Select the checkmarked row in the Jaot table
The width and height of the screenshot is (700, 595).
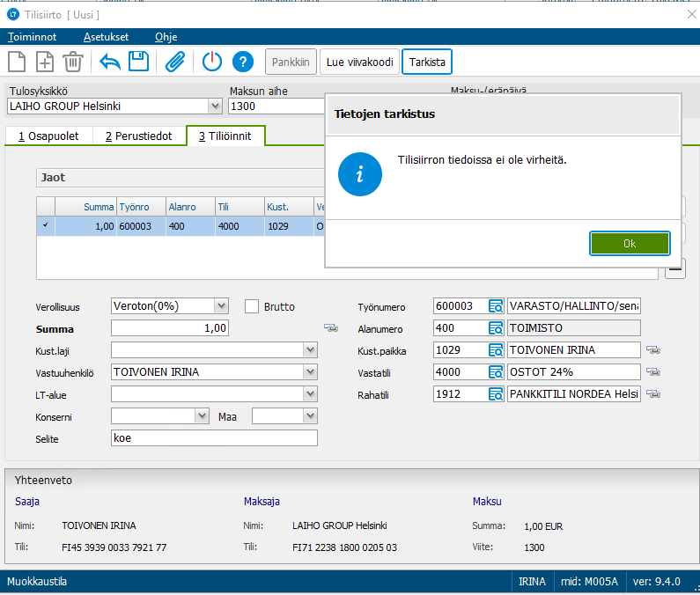pyautogui.click(x=181, y=226)
